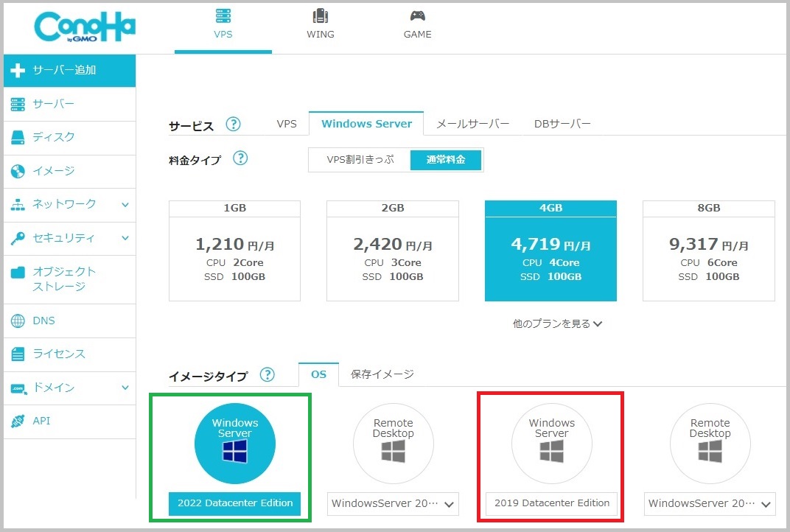
Task: Switch to the メールサーバー tab
Action: click(472, 124)
